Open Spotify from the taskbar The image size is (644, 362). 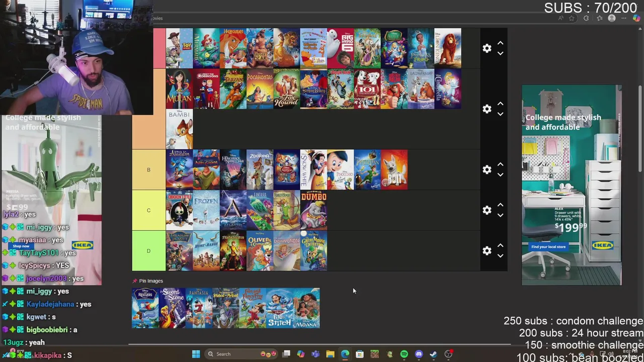pos(404,354)
